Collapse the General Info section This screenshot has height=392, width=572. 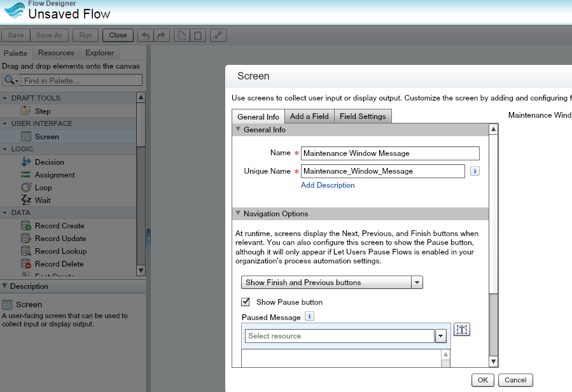[x=238, y=129]
